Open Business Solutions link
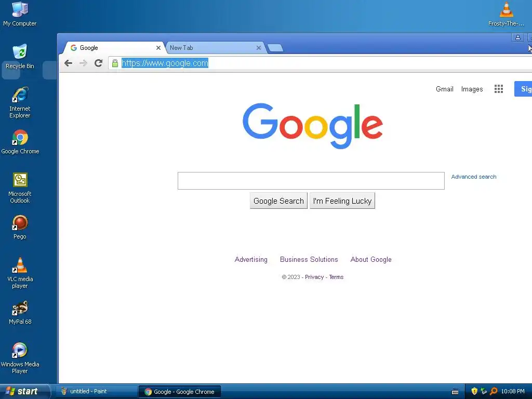532x399 pixels. [x=309, y=260]
